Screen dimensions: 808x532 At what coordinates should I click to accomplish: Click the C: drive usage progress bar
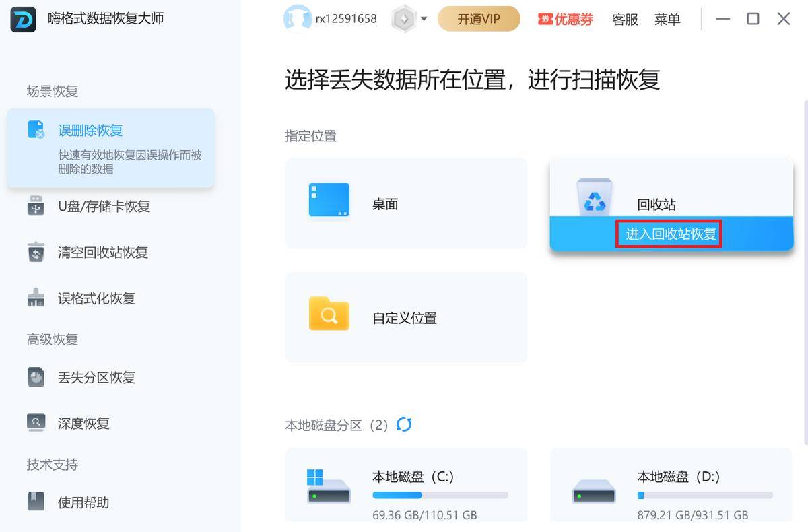(x=440, y=495)
